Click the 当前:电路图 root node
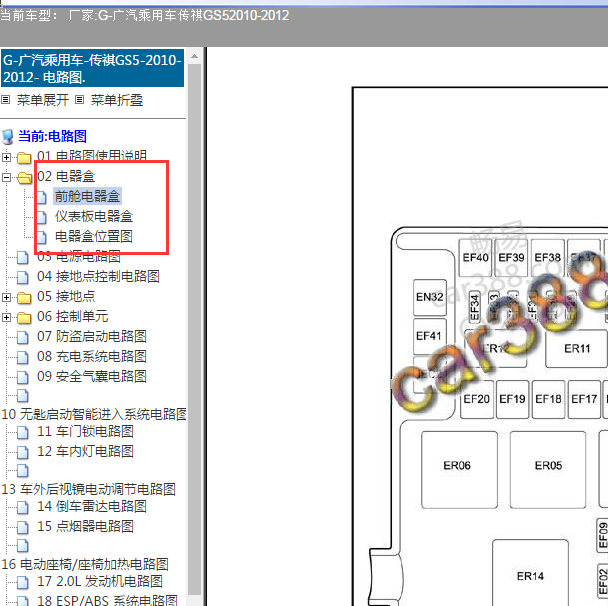Image resolution: width=608 pixels, height=606 pixels. [x=52, y=136]
